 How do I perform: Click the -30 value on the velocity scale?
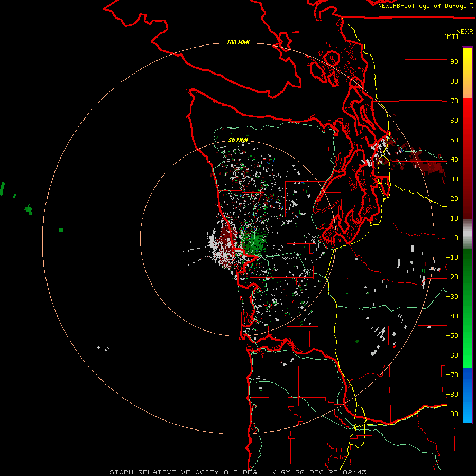(452, 297)
